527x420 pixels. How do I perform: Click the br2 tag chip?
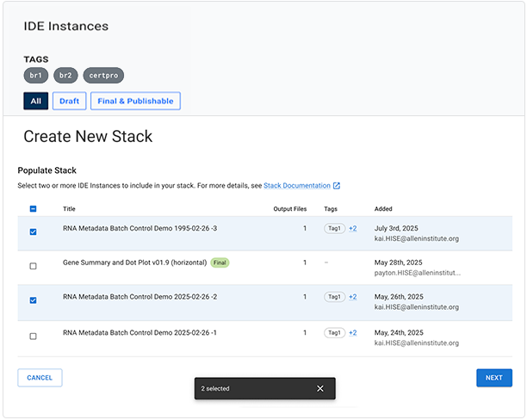[x=65, y=76]
